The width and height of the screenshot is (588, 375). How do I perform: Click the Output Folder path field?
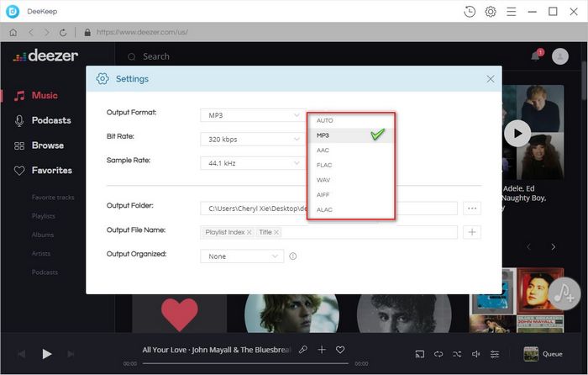point(328,209)
